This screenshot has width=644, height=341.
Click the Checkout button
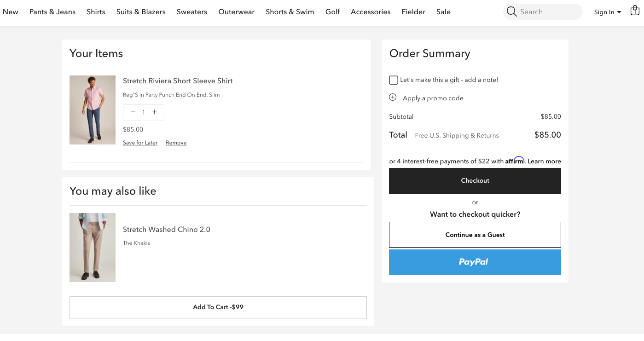475,180
